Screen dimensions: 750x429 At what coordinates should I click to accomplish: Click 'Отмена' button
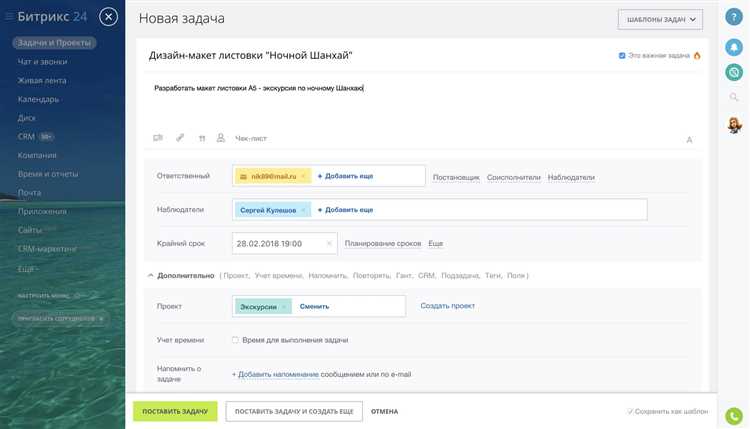pyautogui.click(x=385, y=411)
